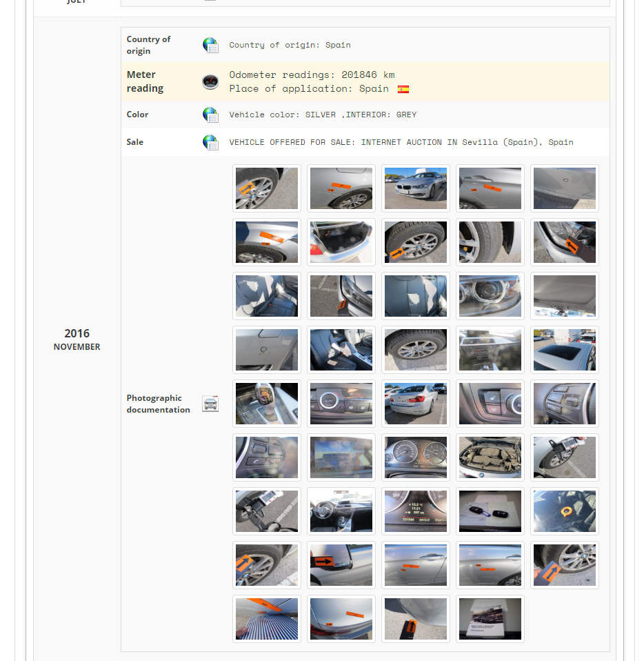The height and width of the screenshot is (661, 644).
Task: Open the owner's manual booklet photo thumbnail
Action: tap(490, 619)
